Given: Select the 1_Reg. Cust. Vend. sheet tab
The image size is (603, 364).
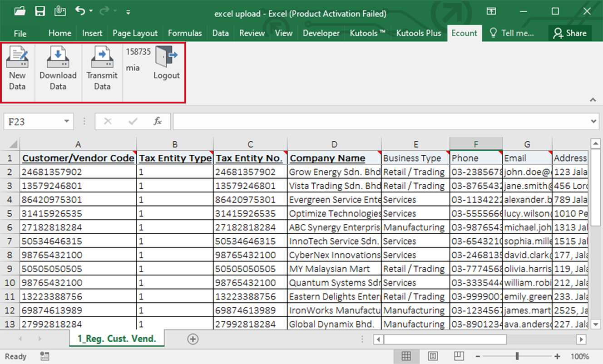Looking at the screenshot, I should coord(117,339).
